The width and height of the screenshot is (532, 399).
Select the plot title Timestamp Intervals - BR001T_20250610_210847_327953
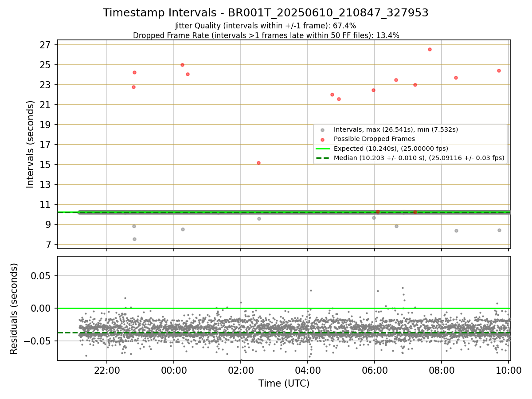coord(266,13)
